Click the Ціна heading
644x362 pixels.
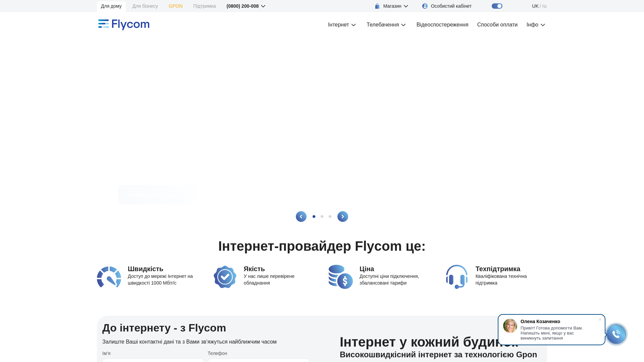[367, 269]
